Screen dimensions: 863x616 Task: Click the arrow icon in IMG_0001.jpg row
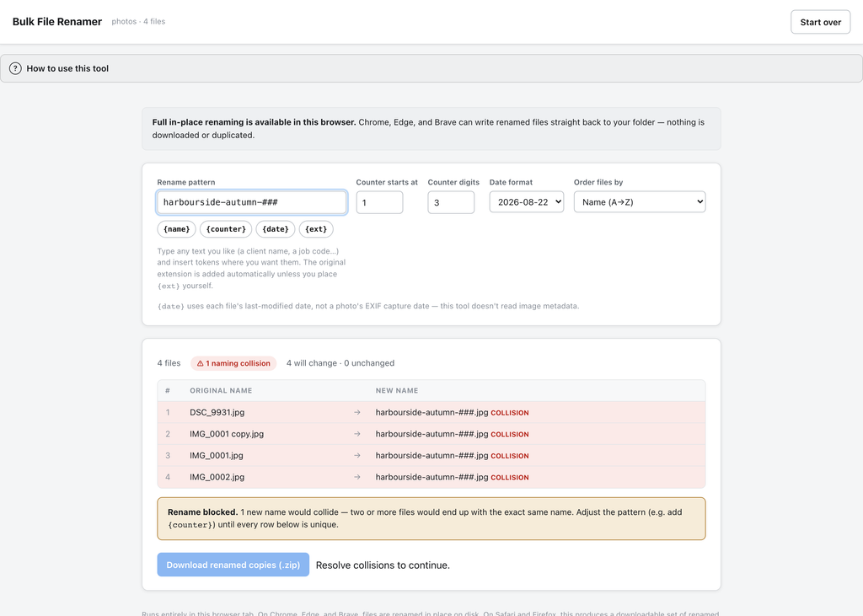(357, 455)
